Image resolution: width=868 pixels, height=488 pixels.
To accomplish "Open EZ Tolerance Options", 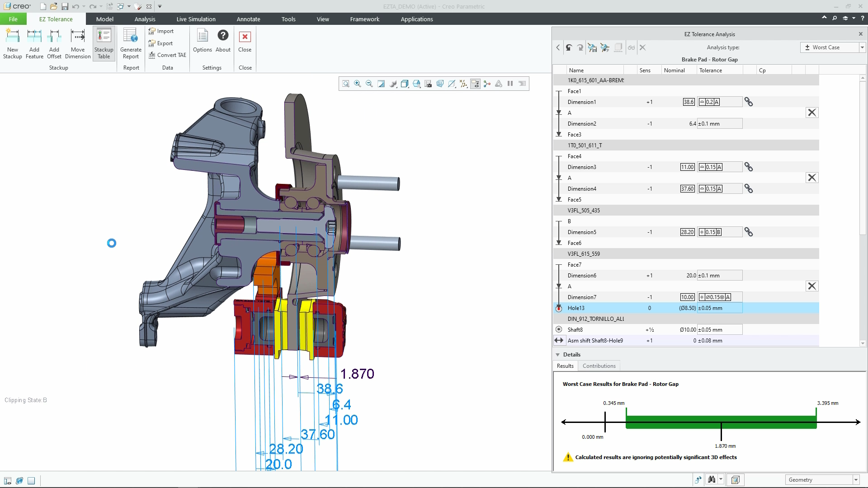I will pyautogui.click(x=203, y=41).
